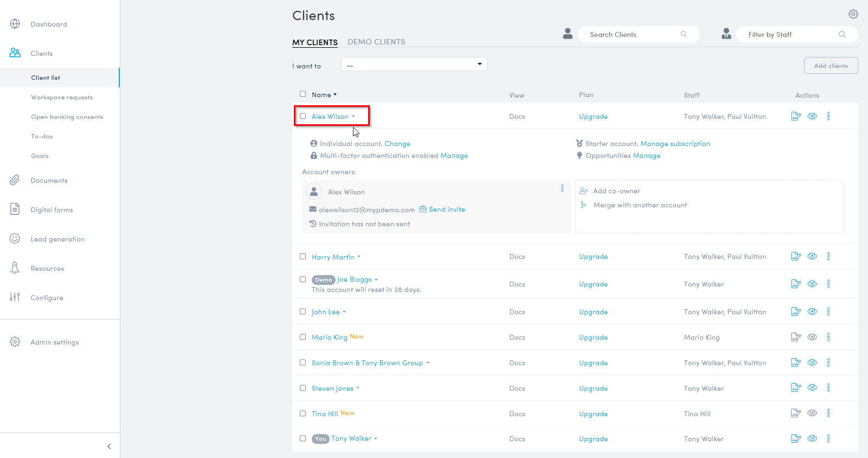Screen dimensions: 868x458
Task: Click the eye view icon for John Lee
Action: tap(812, 311)
